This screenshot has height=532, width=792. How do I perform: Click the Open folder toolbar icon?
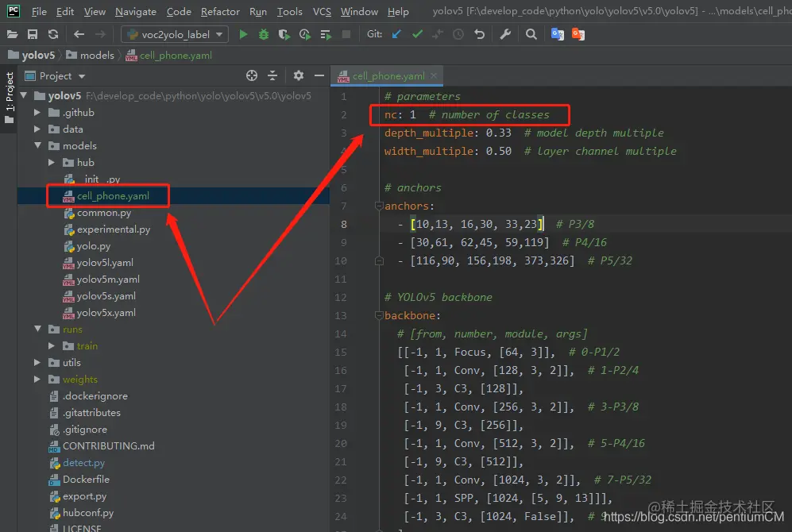click(x=12, y=34)
